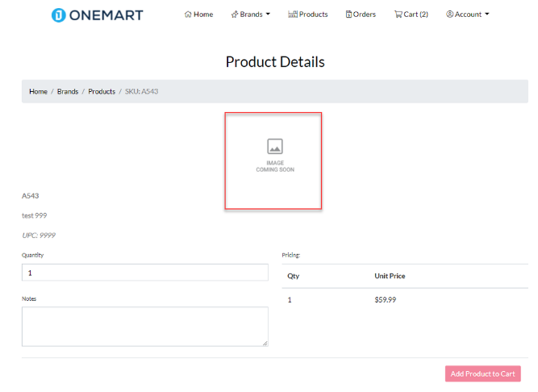Click the Home breadcrumb link

click(38, 92)
